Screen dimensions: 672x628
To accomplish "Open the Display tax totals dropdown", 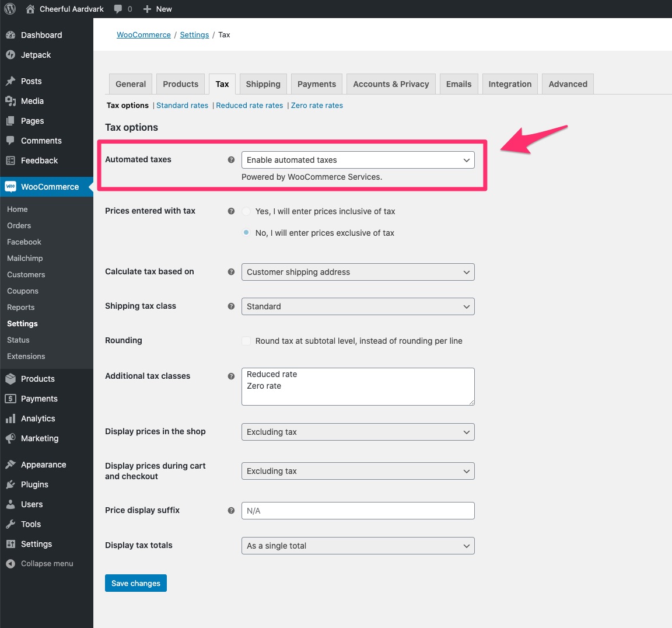I will coord(358,546).
